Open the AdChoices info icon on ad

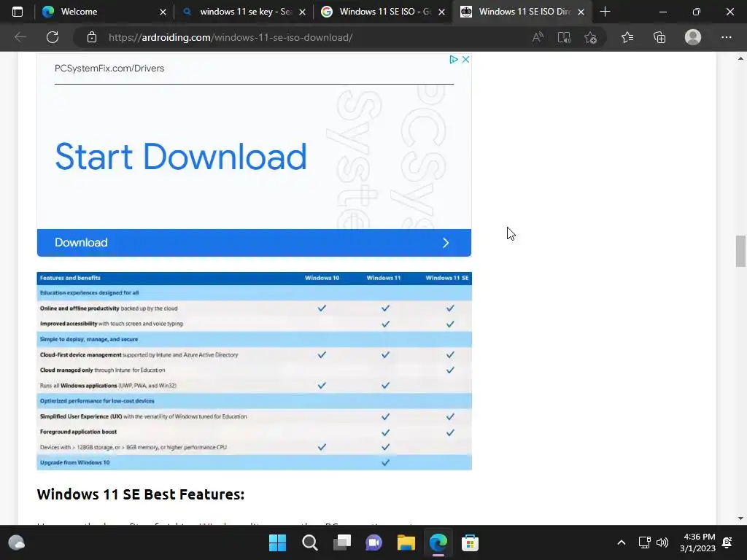(x=454, y=59)
